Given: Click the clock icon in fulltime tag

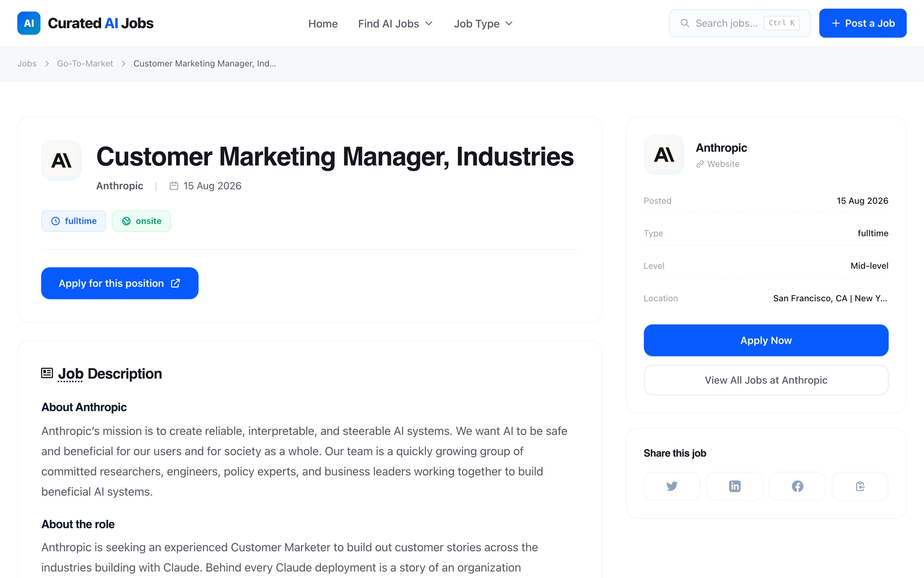Looking at the screenshot, I should [55, 221].
